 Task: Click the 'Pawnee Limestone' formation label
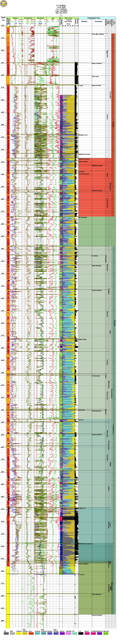97,434
